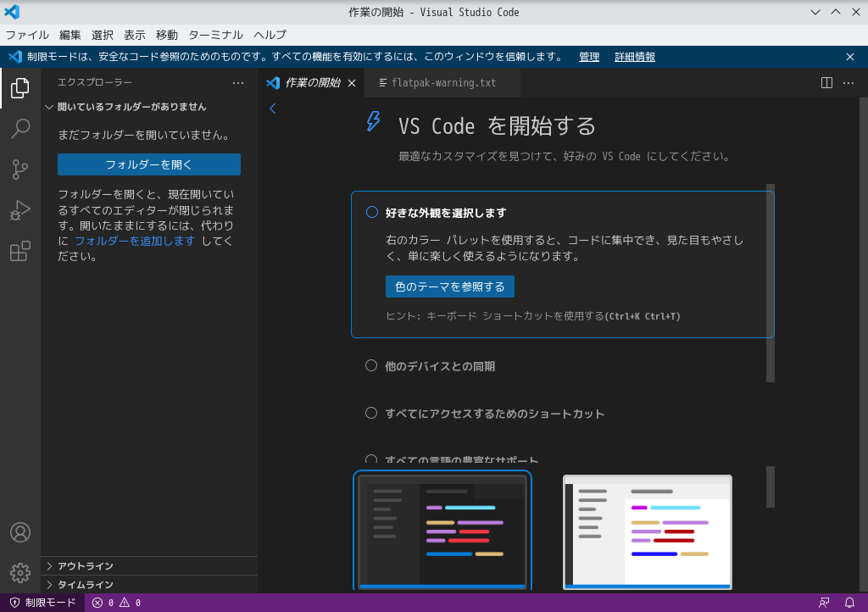Click the エクスプローラー panel title
This screenshot has width=868, height=612.
coord(95,82)
